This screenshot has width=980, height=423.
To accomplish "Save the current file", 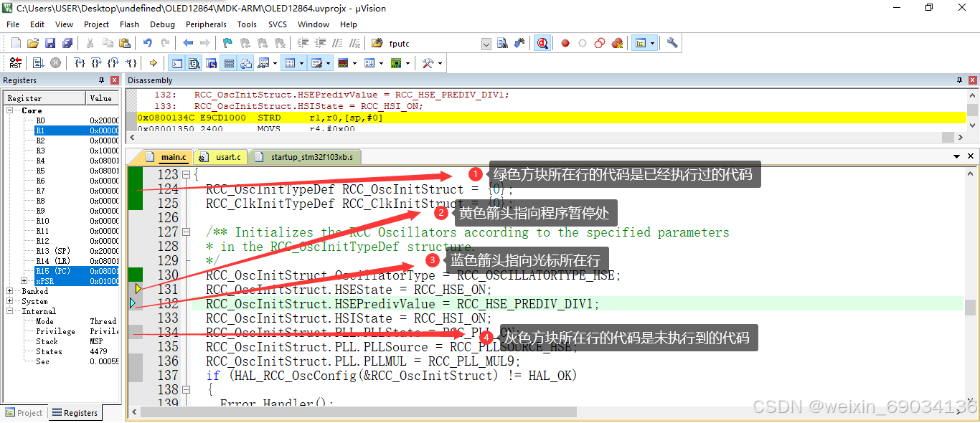I will point(50,43).
